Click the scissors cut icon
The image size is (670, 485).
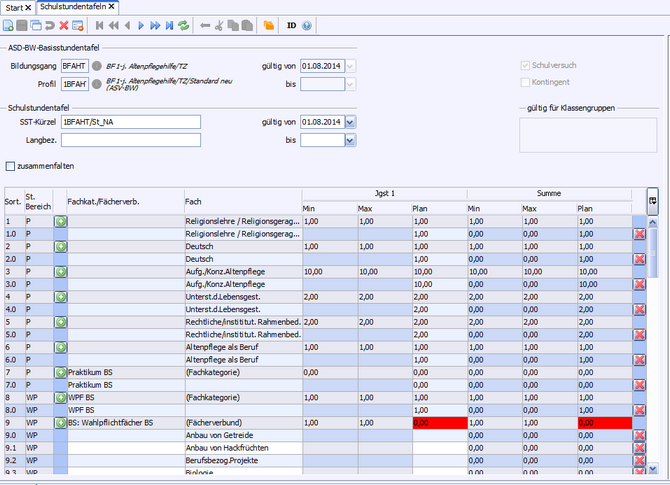click(221, 24)
